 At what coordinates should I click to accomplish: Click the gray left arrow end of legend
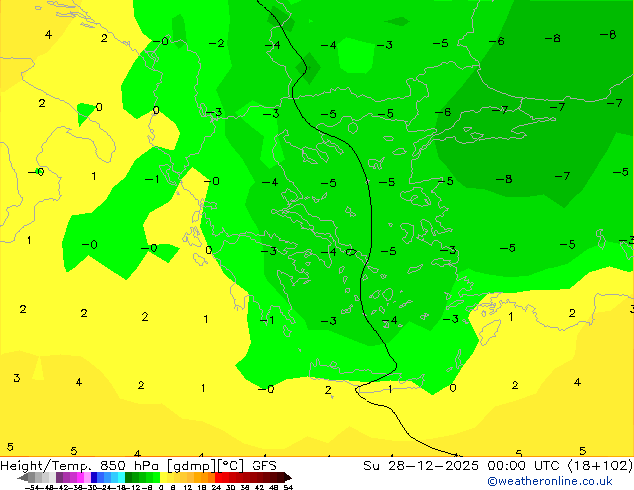23,477
